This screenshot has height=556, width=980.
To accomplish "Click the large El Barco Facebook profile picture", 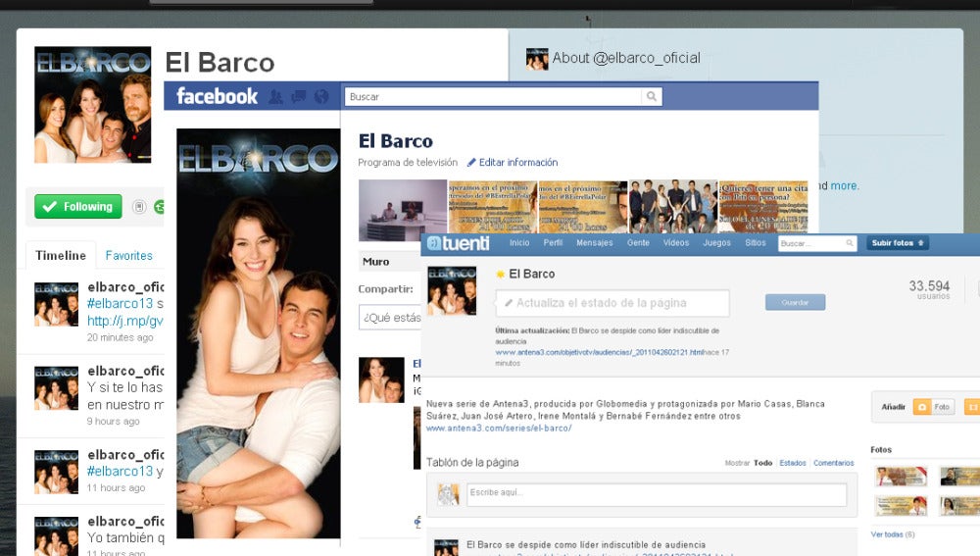I will click(x=258, y=333).
